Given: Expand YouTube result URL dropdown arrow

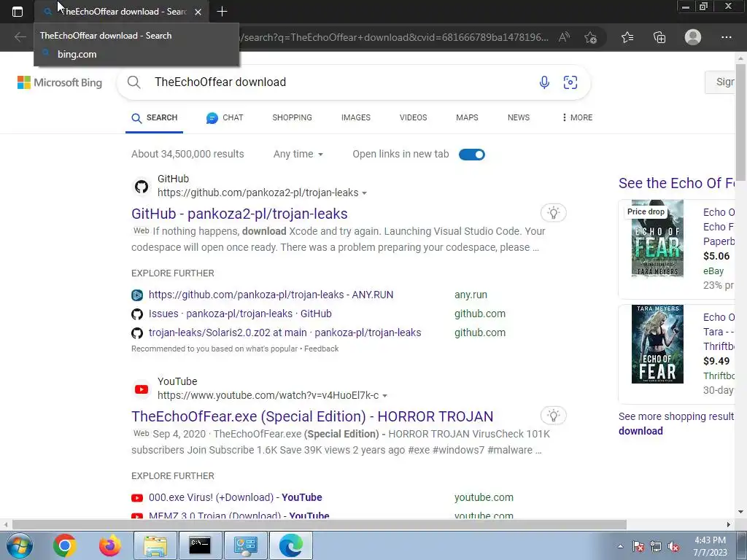Looking at the screenshot, I should (385, 396).
